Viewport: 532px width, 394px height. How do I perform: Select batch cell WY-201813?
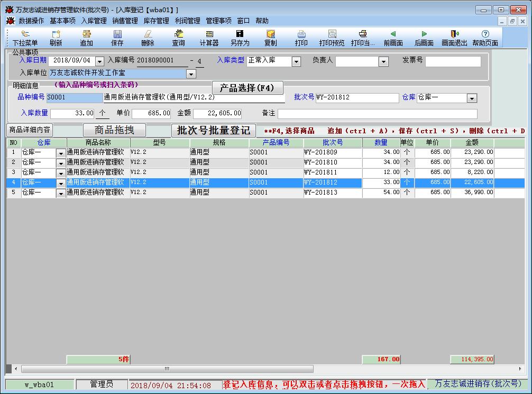point(333,193)
